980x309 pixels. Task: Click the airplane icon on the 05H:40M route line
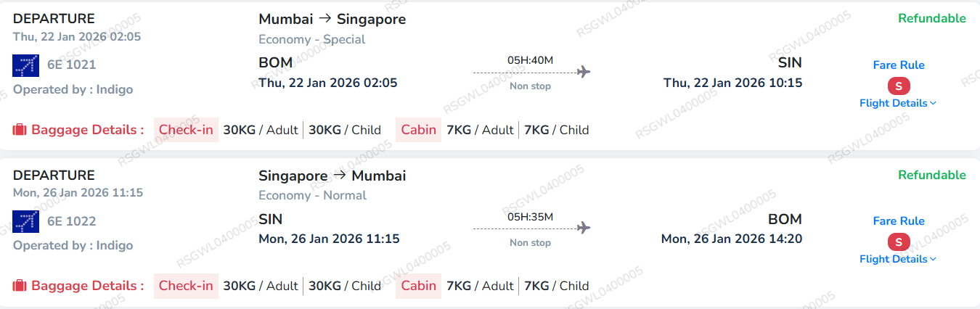click(x=584, y=72)
